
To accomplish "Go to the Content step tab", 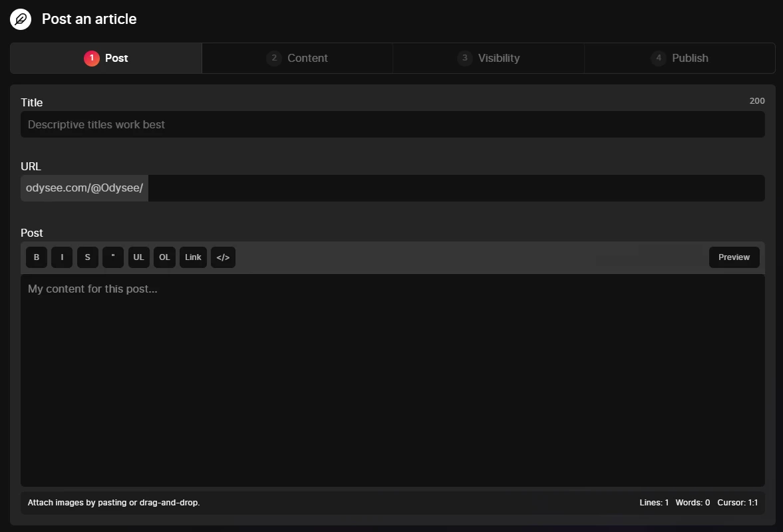I will (x=297, y=58).
